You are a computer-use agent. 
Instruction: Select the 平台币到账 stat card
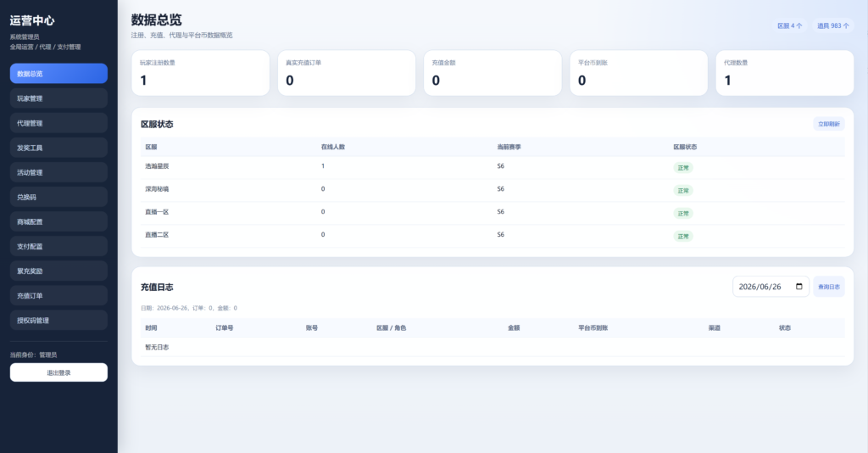639,73
